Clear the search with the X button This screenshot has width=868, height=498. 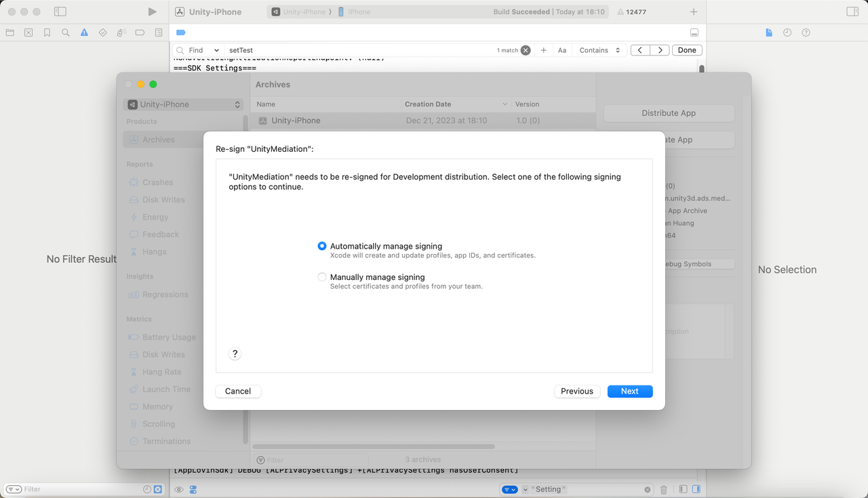(526, 50)
